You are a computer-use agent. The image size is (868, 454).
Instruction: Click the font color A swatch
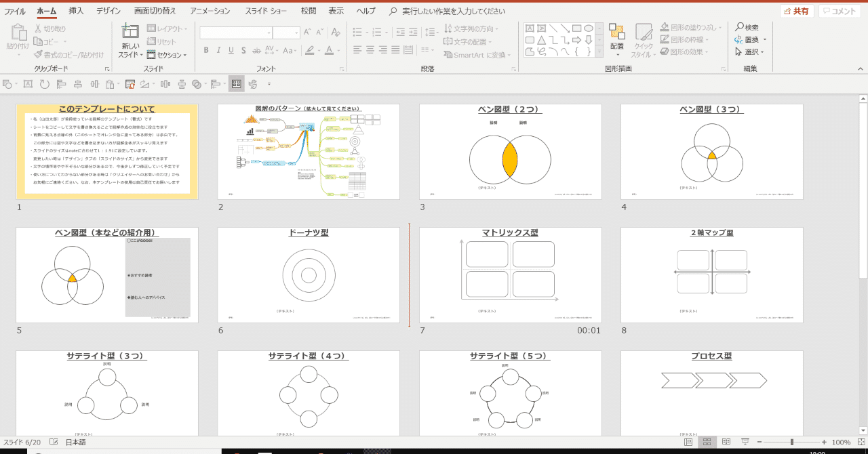point(328,50)
